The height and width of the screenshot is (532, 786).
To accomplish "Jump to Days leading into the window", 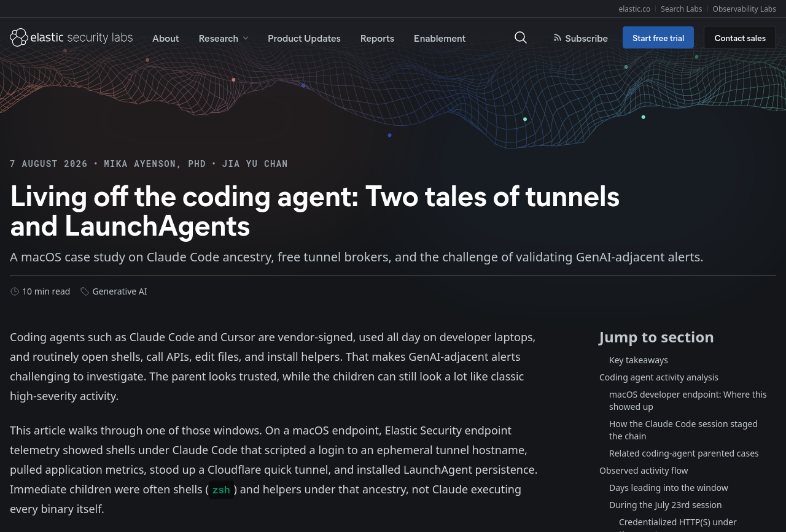I will 669,488.
